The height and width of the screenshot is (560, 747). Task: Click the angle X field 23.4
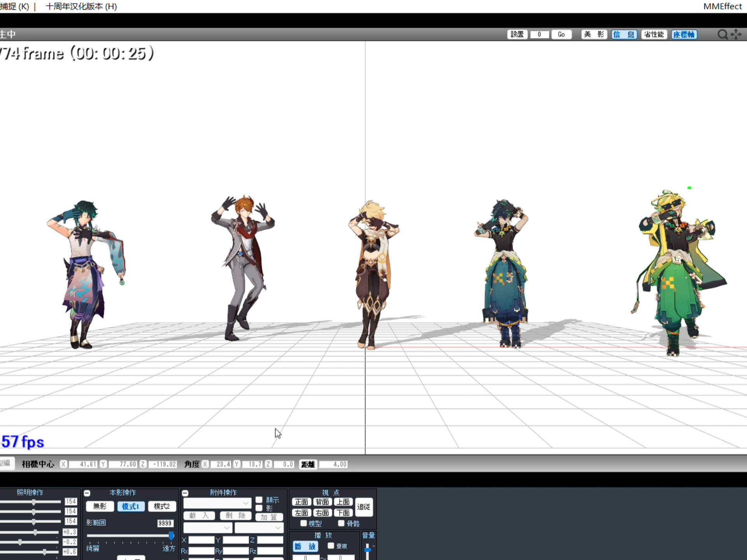tap(221, 464)
